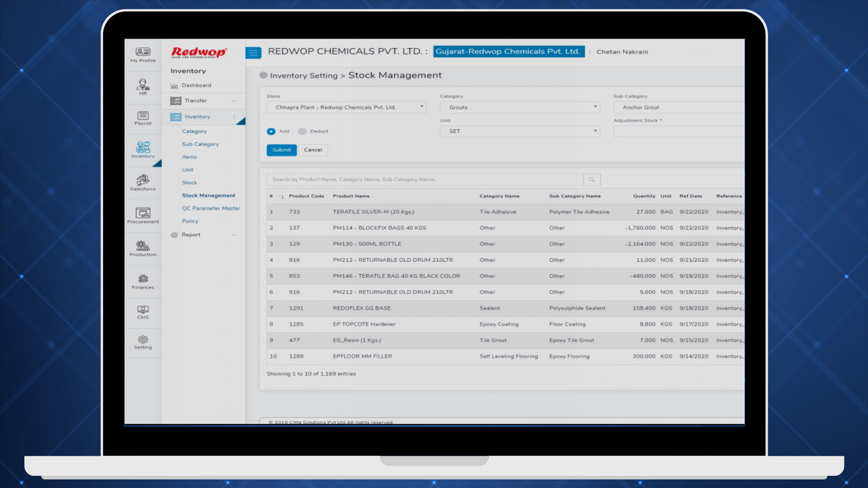The image size is (868, 488).
Task: Open the Store dropdown
Action: pos(346,108)
